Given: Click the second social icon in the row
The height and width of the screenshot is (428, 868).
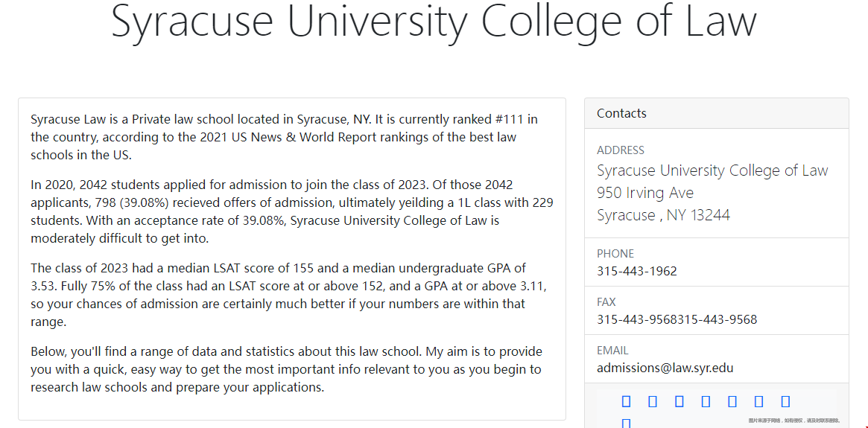Looking at the screenshot, I should pyautogui.click(x=653, y=401).
